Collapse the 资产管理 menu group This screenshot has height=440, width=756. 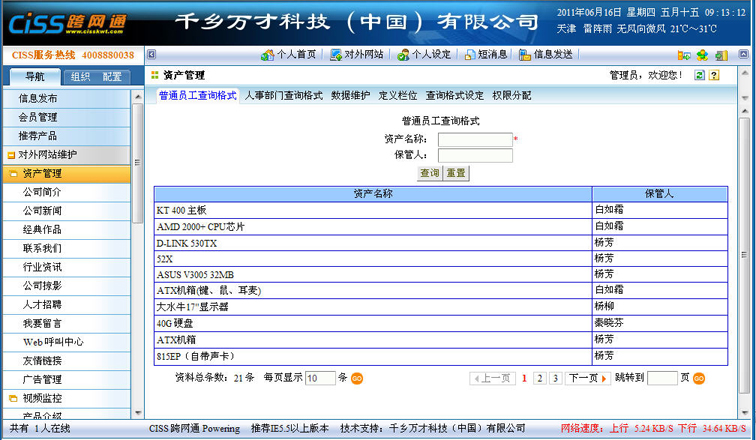(13, 174)
